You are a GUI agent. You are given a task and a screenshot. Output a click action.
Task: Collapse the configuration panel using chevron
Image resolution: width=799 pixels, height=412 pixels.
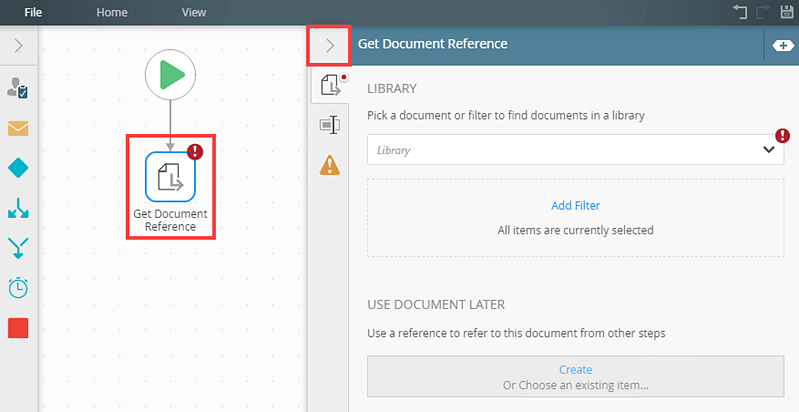(x=330, y=46)
